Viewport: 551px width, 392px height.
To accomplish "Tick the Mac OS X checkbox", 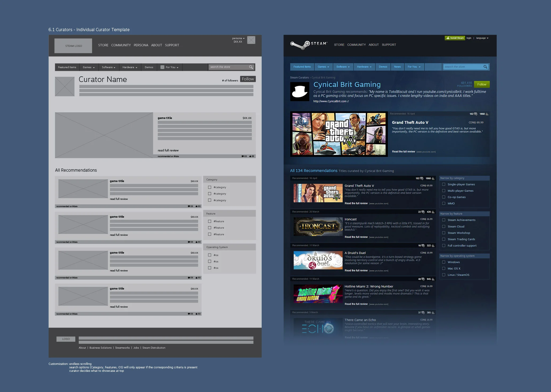I will (444, 269).
